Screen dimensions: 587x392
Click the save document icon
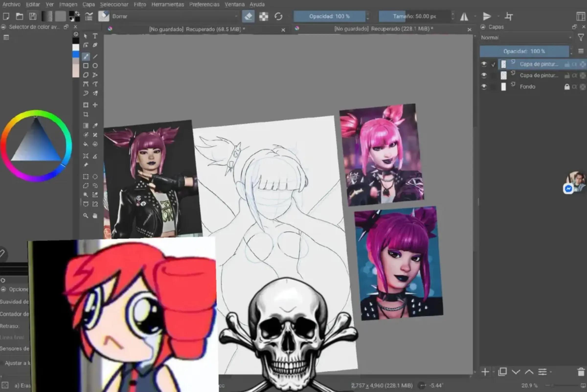tap(33, 17)
